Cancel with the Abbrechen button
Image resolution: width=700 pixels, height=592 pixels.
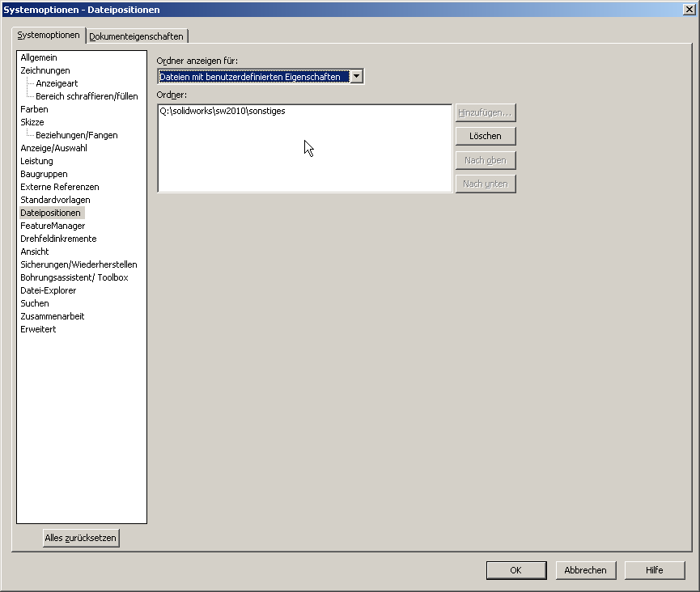coord(585,570)
